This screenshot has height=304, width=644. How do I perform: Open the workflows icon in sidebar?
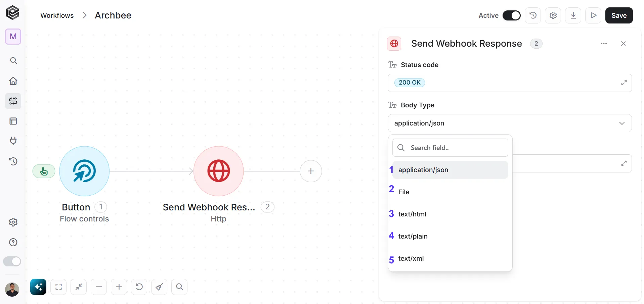tap(13, 101)
